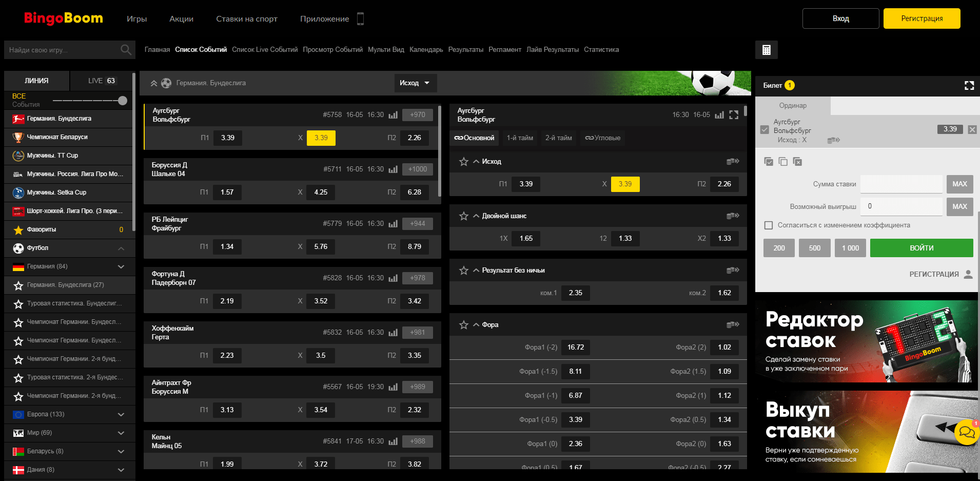Viewport: 980px width, 481px height.
Task: Click the Вход login button
Action: tap(840, 18)
